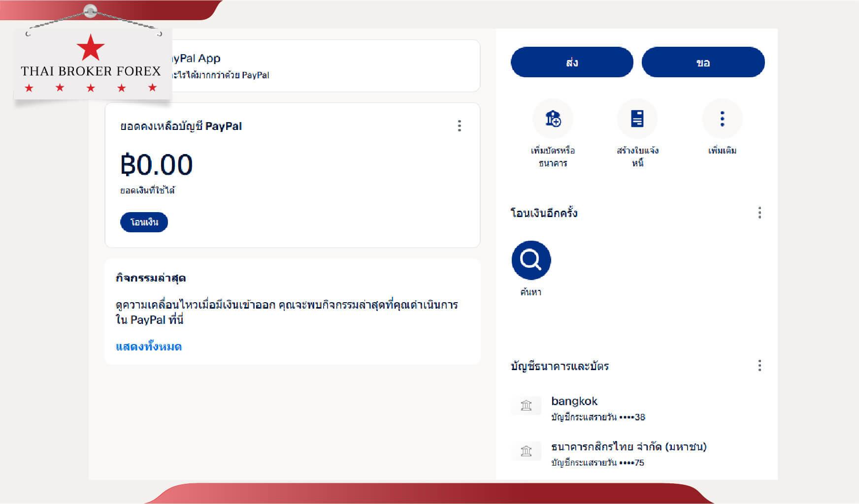The image size is (859, 504).
Task: Click the ขอ (Request) button
Action: 703,63
